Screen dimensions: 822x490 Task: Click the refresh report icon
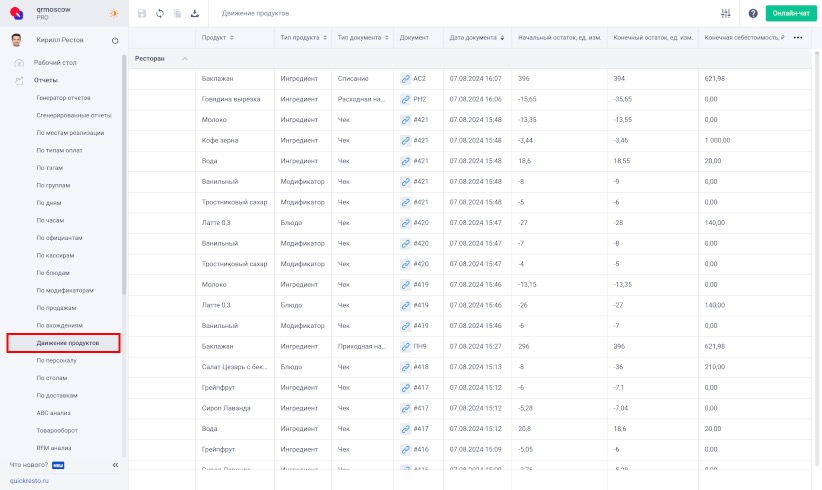coord(160,14)
